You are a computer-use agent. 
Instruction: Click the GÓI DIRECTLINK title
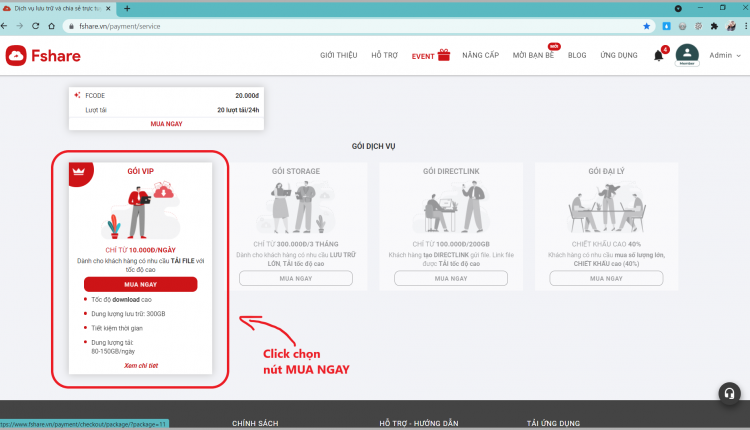pos(451,171)
